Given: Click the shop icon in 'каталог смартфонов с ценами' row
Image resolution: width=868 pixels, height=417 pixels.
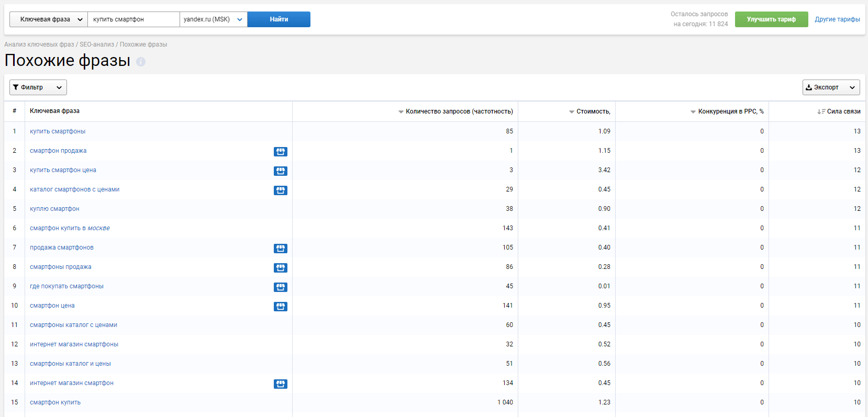Looking at the screenshot, I should (x=281, y=190).
